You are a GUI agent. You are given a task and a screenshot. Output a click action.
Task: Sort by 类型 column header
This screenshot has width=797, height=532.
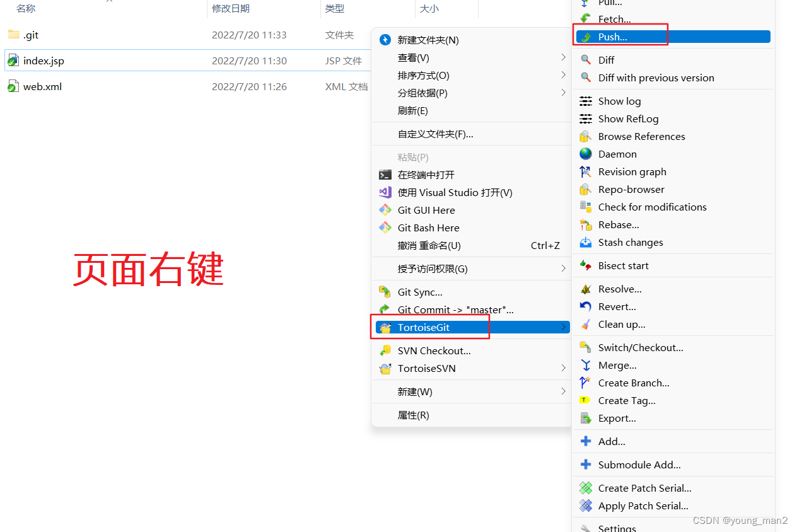coord(335,8)
